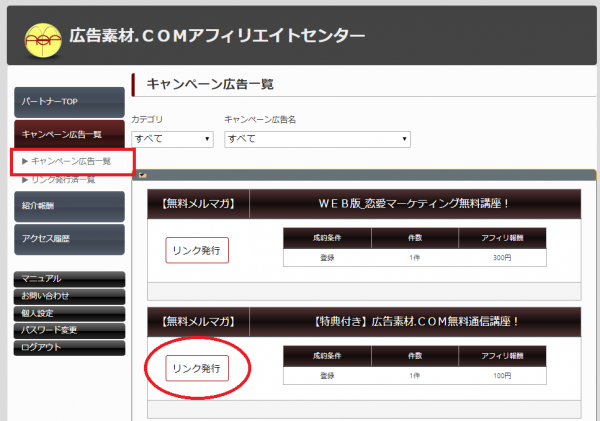
Task: Open the マニュアル page
Action: pos(69,279)
